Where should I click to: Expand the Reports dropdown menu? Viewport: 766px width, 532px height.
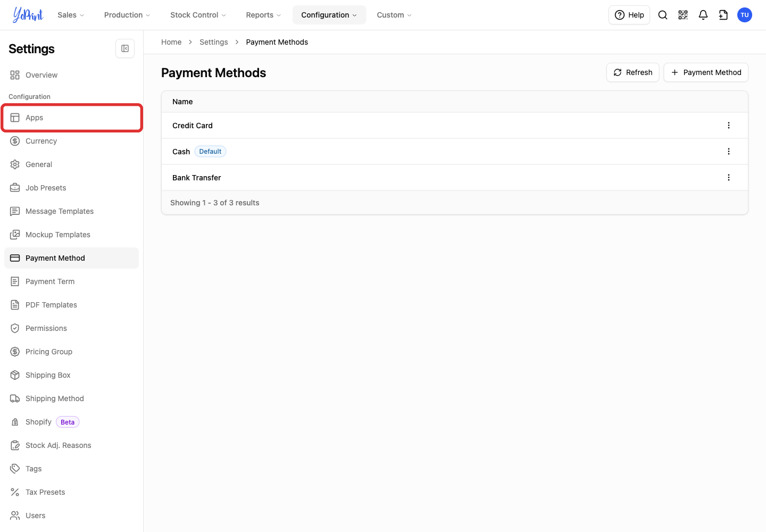[263, 15]
